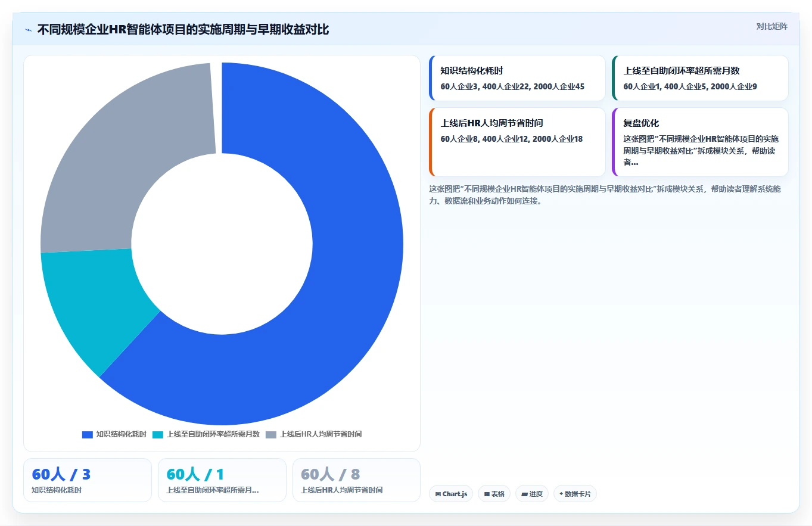Click the 60人 / 1 stat card
This screenshot has width=812, height=526.
[x=222, y=480]
